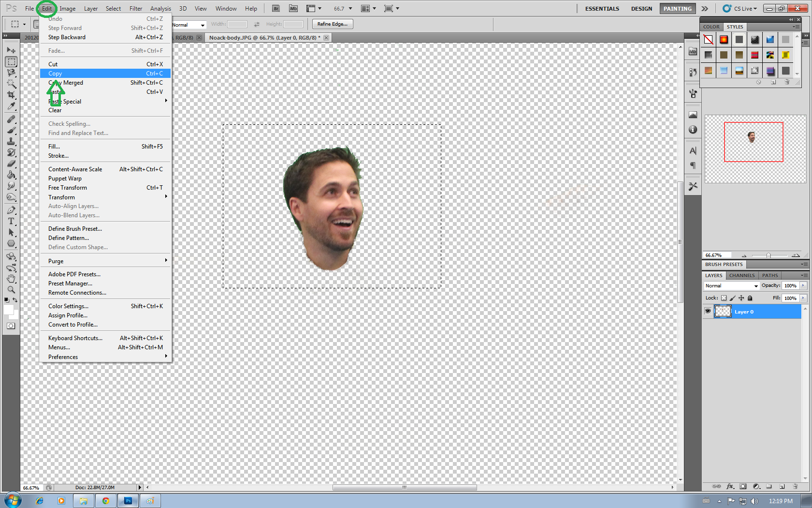Viewport: 812px width, 508px height.
Task: Select the Crop tool
Action: (x=11, y=95)
